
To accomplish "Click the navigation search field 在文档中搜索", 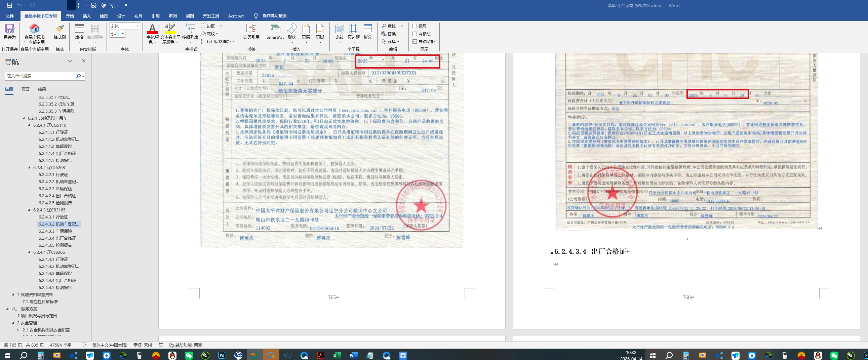I will (x=40, y=76).
